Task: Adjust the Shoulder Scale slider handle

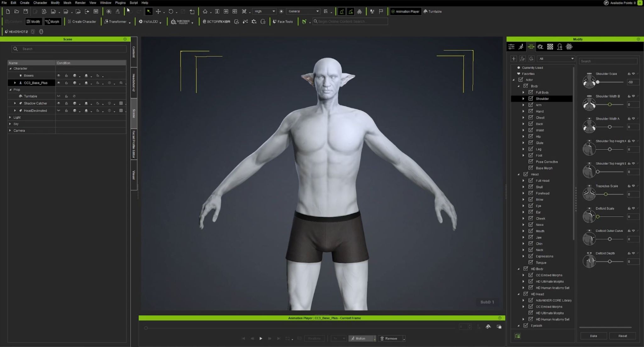Action: 598,82
